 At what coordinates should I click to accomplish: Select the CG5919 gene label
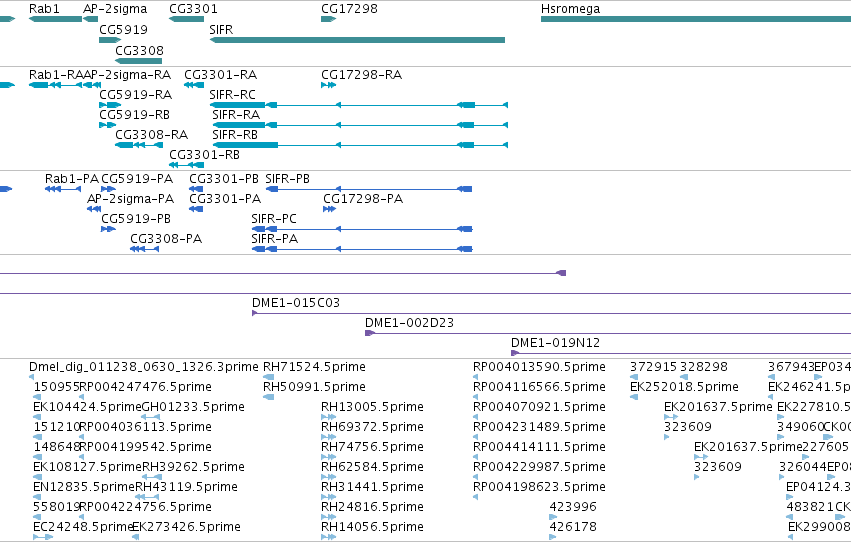pos(123,29)
